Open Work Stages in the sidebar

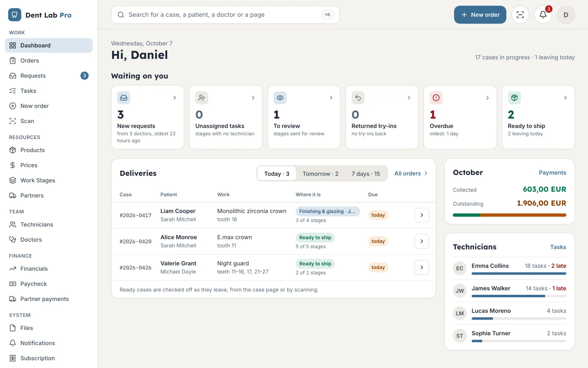tap(49, 180)
